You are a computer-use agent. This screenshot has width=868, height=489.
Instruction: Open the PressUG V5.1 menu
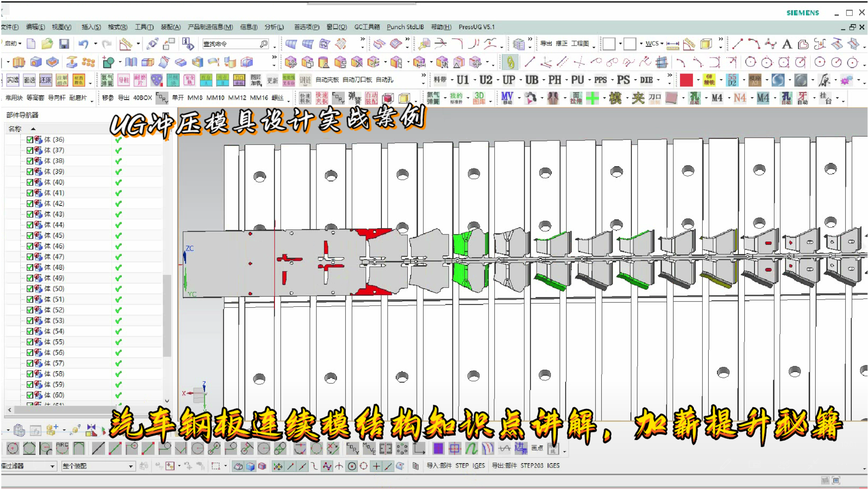[x=477, y=27]
